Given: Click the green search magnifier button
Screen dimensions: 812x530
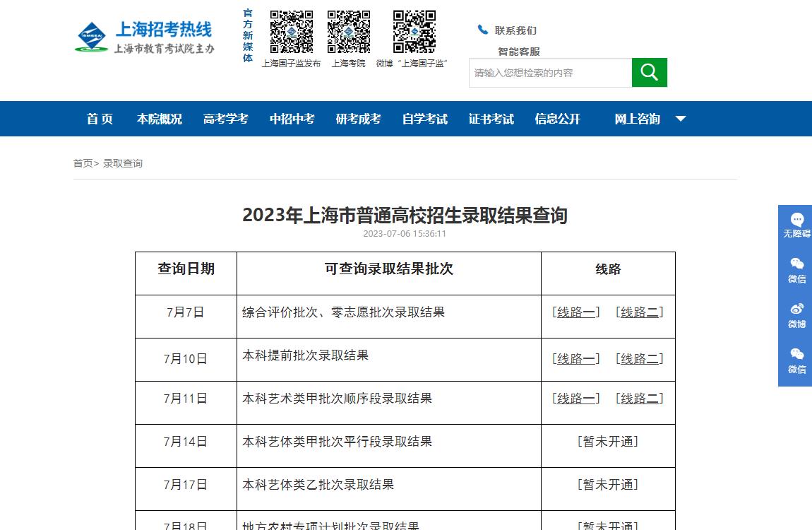Looking at the screenshot, I should 650,73.
